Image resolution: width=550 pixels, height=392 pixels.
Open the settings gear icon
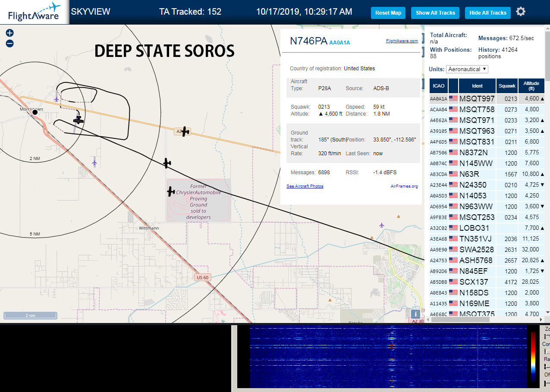(521, 12)
